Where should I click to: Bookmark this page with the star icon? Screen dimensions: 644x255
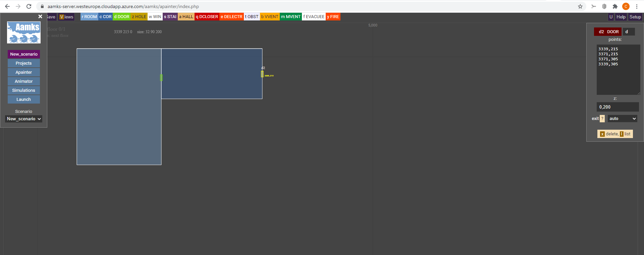[580, 6]
